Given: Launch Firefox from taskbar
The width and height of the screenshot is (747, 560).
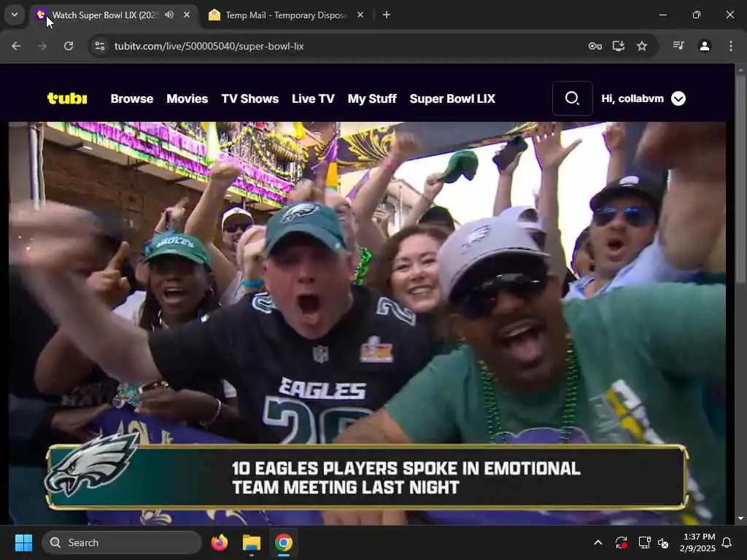Looking at the screenshot, I should pos(219,542).
